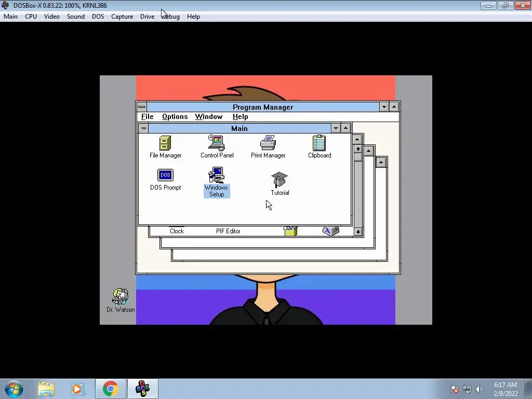Click the Windows Start button

(x=14, y=389)
